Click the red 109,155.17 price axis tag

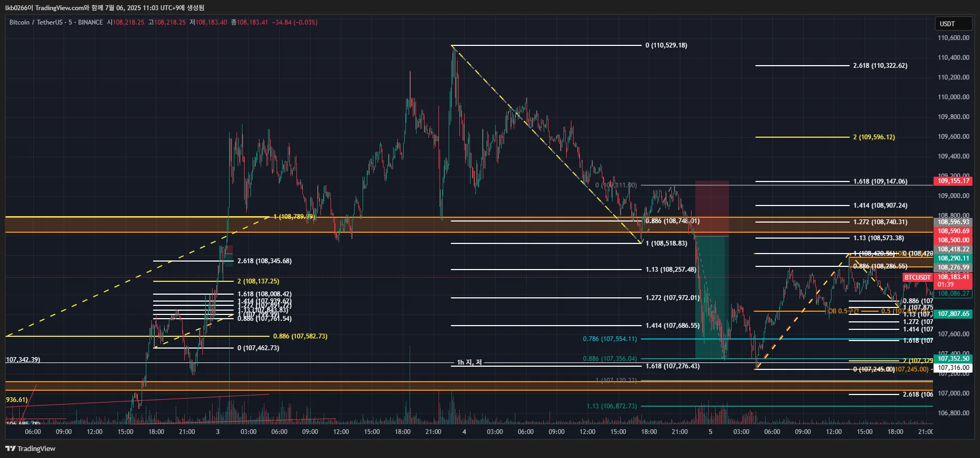[x=953, y=181]
